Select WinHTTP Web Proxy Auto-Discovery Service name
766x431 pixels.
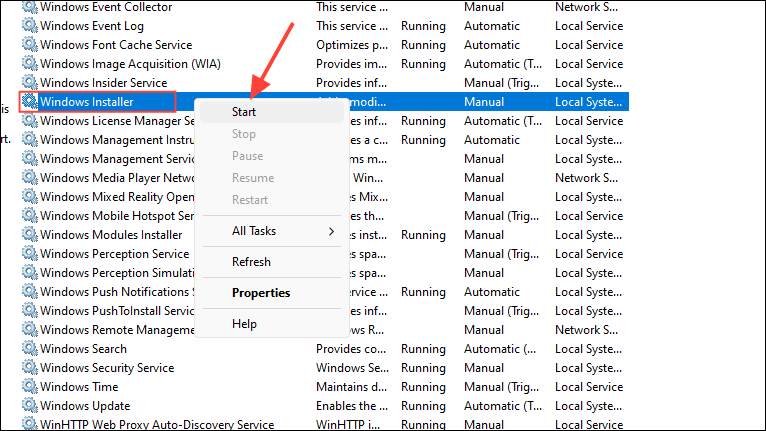[157, 425]
